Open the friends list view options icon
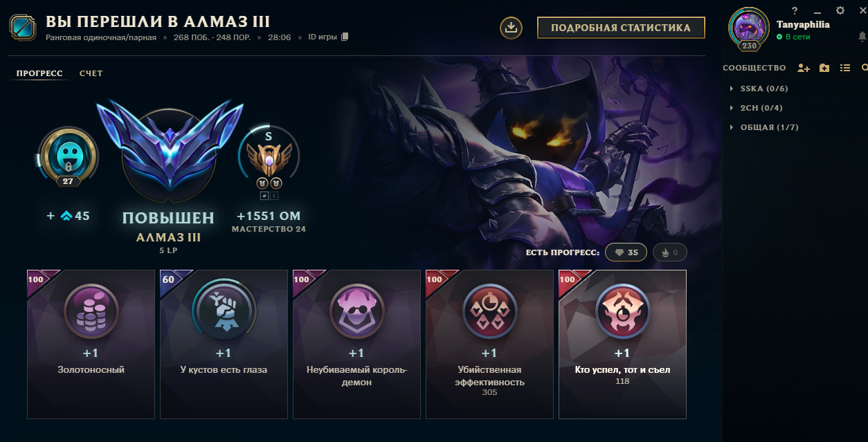The image size is (868, 442). (845, 68)
